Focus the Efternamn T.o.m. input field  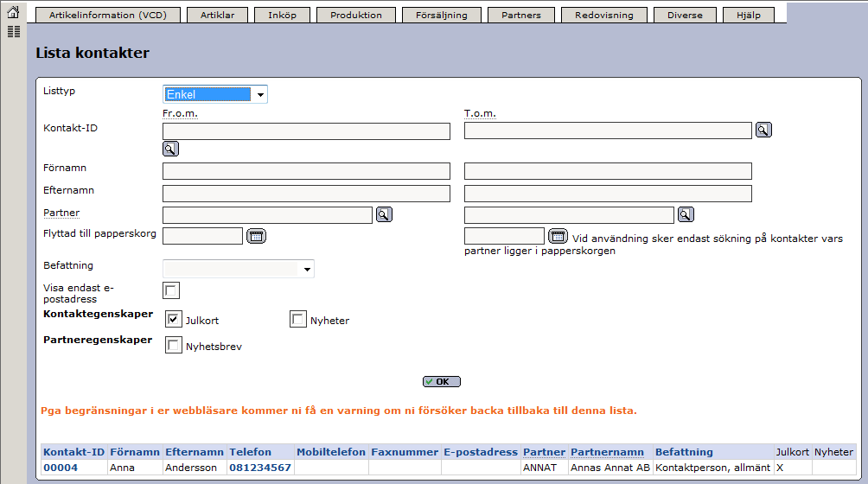click(608, 194)
